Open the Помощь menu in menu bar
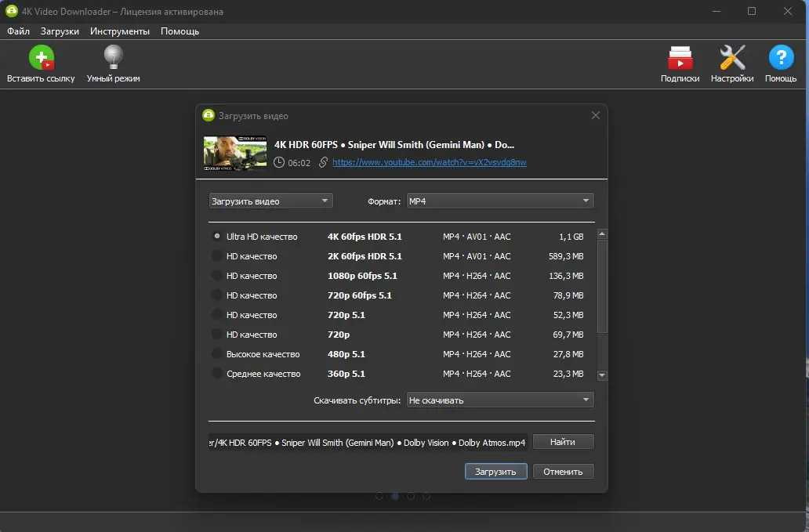This screenshot has width=809, height=532. coord(180,31)
